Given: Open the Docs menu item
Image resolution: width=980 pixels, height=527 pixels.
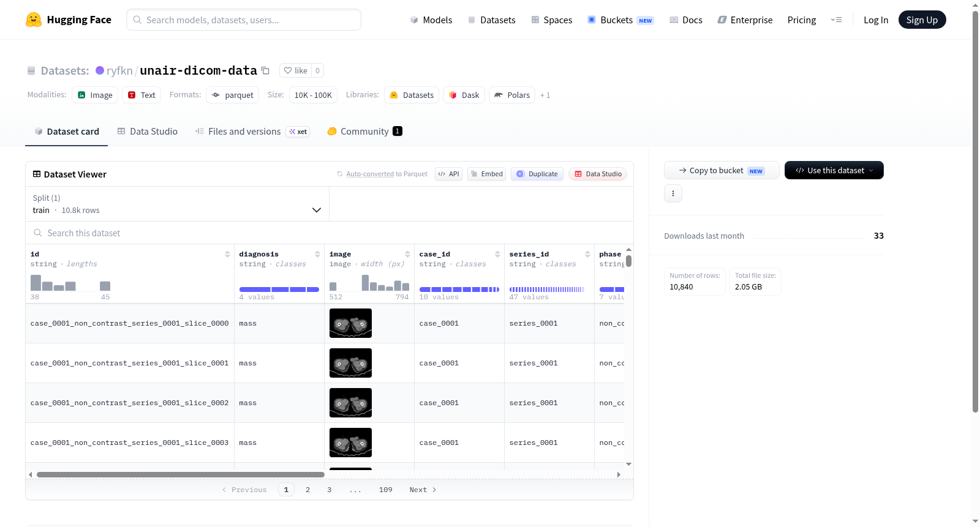Looking at the screenshot, I should tap(686, 20).
